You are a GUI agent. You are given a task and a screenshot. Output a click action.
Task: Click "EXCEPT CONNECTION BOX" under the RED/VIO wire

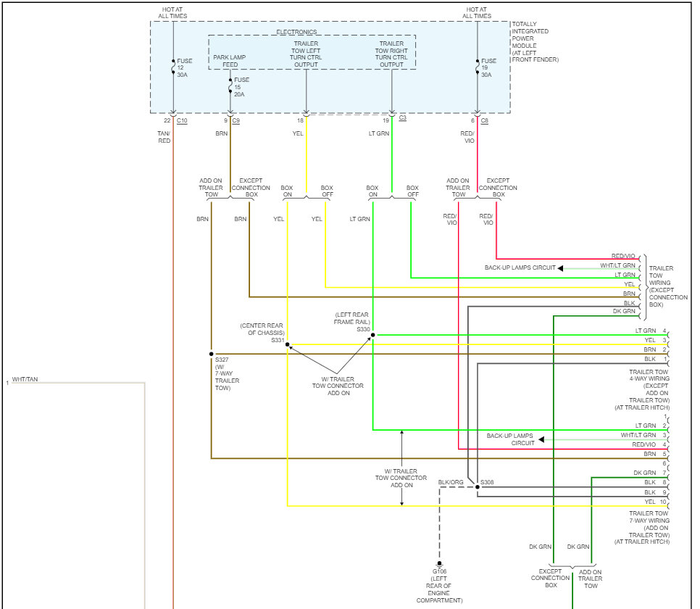pos(499,188)
